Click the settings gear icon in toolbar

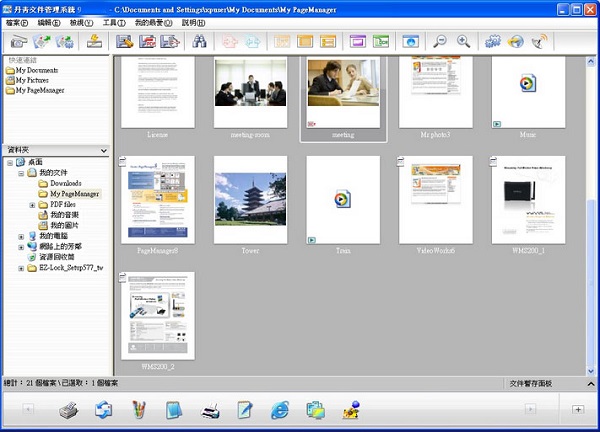point(492,42)
